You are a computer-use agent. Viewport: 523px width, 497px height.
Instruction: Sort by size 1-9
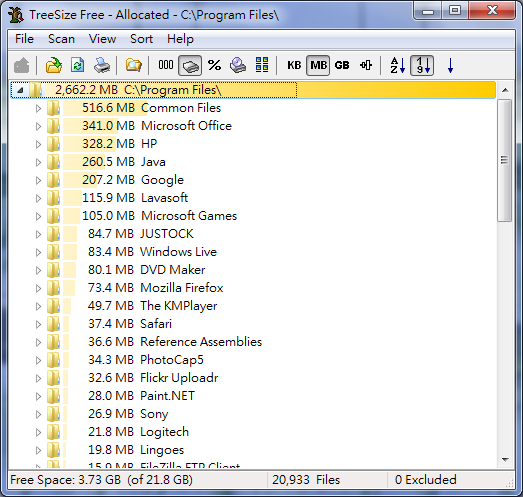coord(422,65)
